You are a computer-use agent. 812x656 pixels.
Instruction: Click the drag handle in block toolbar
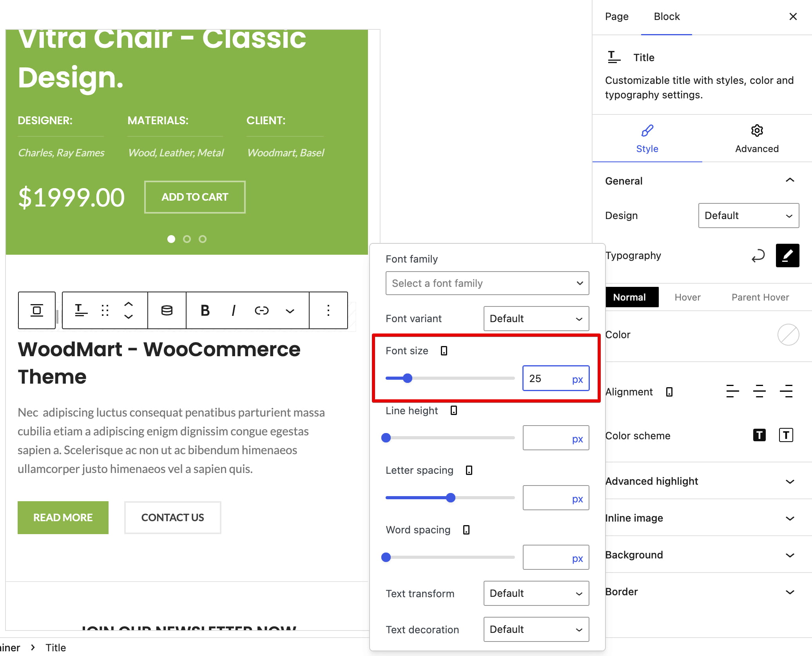105,310
